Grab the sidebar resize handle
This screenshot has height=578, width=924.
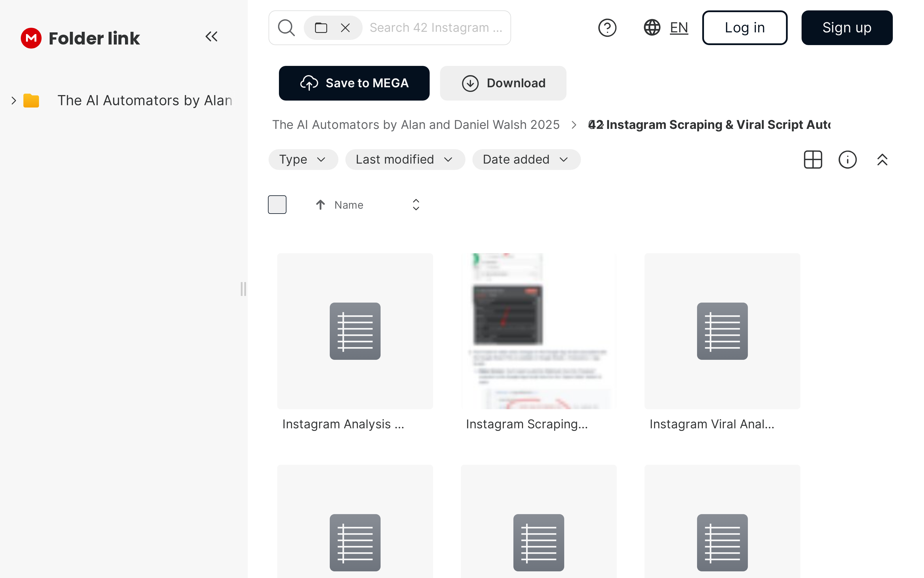(x=243, y=289)
